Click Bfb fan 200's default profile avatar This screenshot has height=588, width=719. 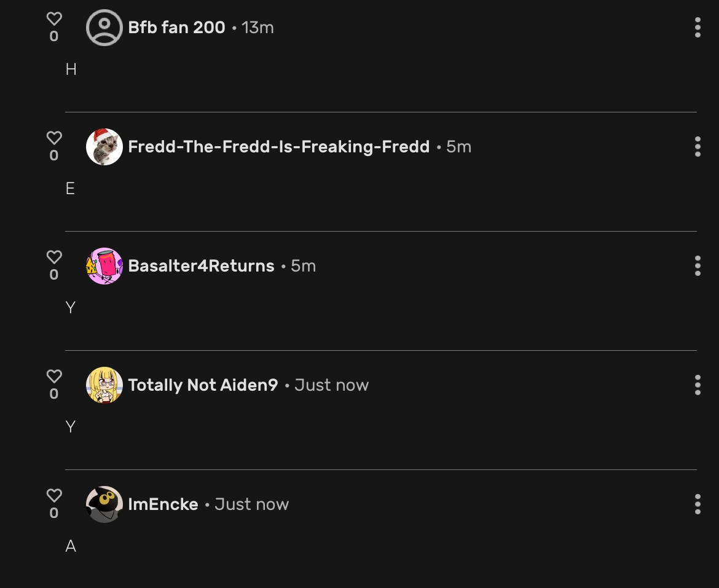[104, 28]
